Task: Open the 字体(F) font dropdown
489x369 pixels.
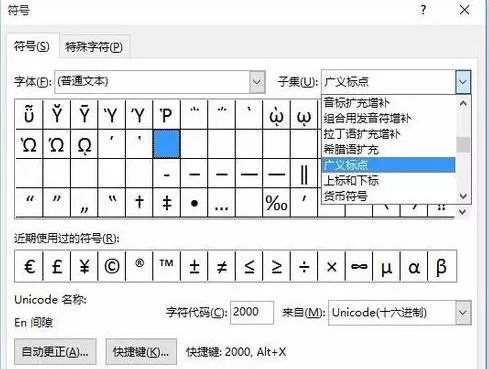Action: (x=257, y=82)
